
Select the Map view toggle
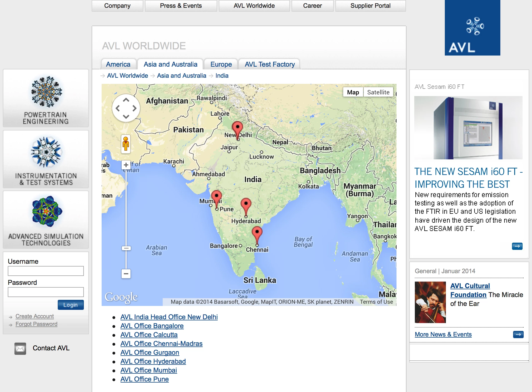(353, 92)
